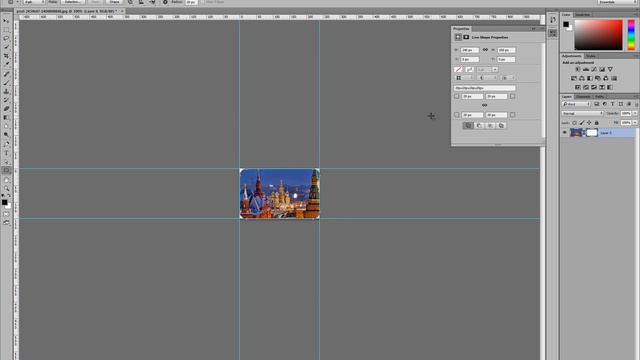640x360 pixels.
Task: Lock layer position in Layers panel
Action: click(589, 123)
